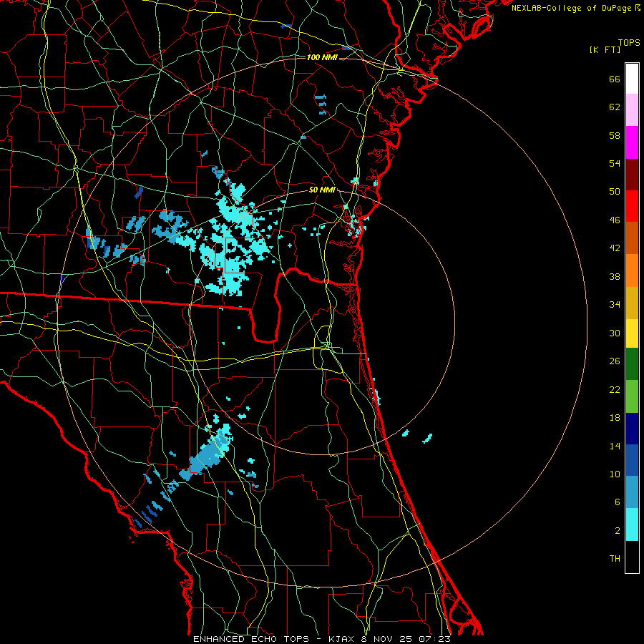Screen dimensions: 644x644
Task: Click the "22" legend value
Action: pos(615,389)
